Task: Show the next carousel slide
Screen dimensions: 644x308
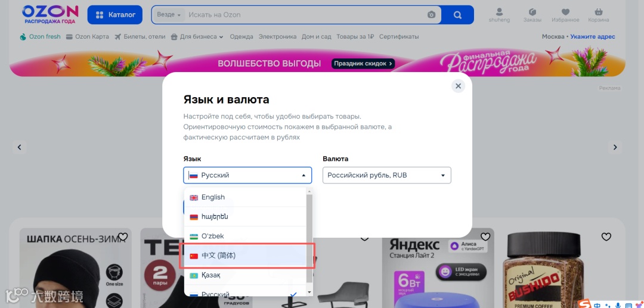Action: [615, 147]
